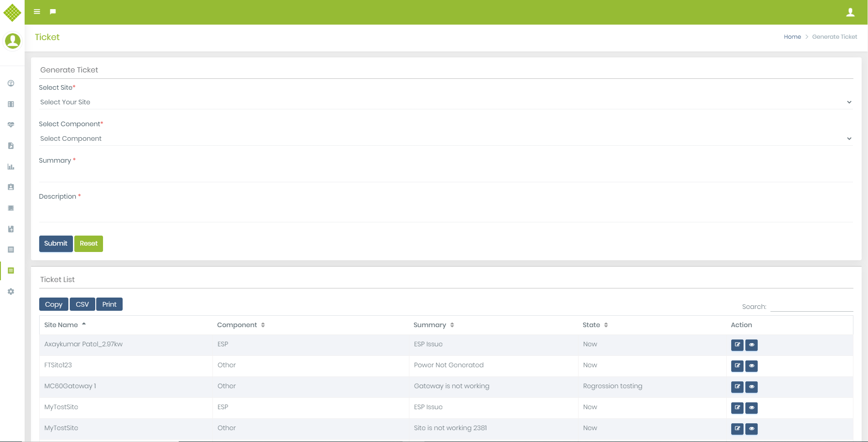Image resolution: width=868 pixels, height=442 pixels.
Task: Open the Select Your Site dropdown
Action: point(445,102)
